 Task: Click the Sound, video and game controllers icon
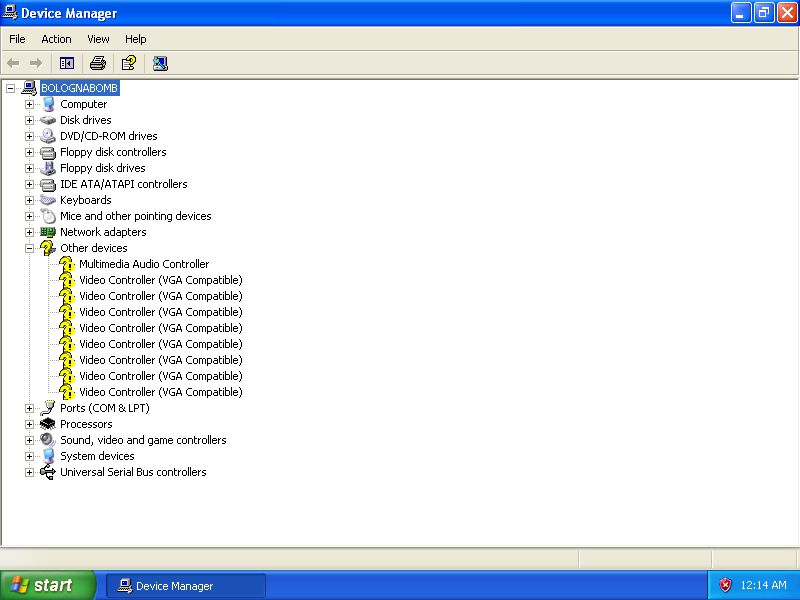tap(48, 440)
